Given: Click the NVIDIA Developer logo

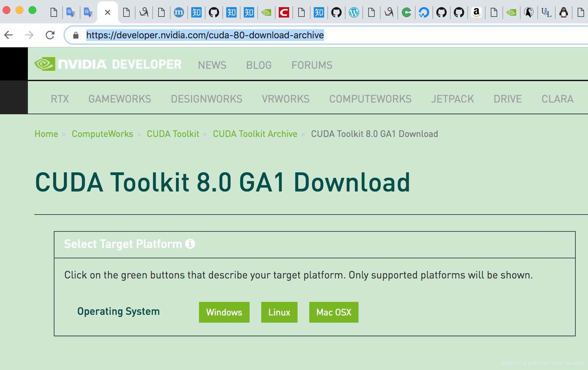Looking at the screenshot, I should [x=108, y=64].
